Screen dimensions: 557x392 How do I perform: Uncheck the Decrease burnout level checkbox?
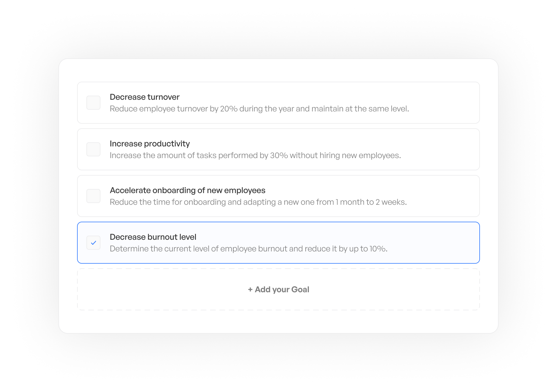pos(93,243)
